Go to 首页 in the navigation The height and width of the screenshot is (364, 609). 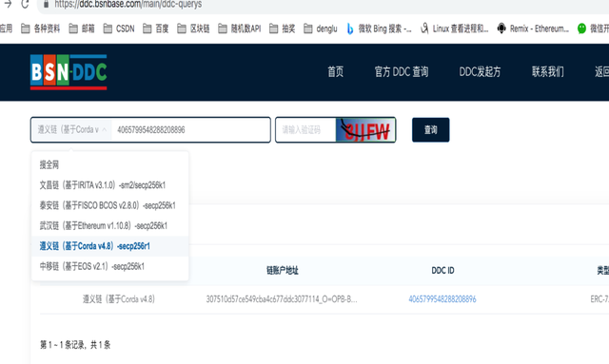(x=335, y=71)
